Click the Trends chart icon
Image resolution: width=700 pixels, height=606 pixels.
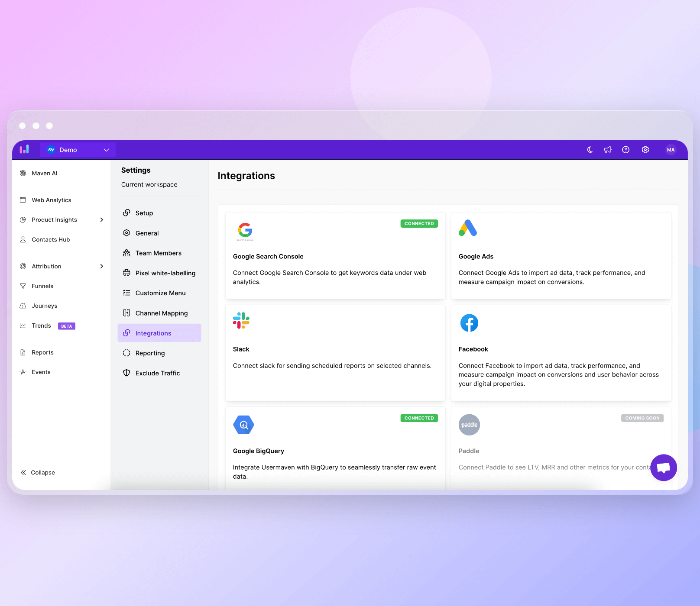click(23, 326)
